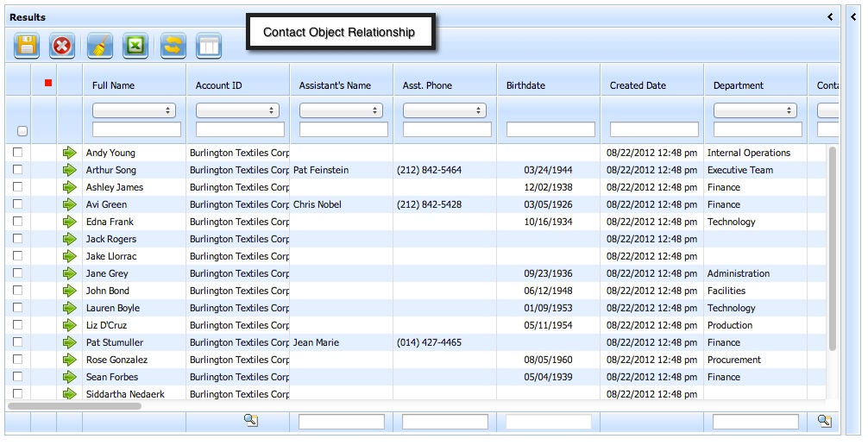
Task: Click the broom clear icon
Action: 100,46
